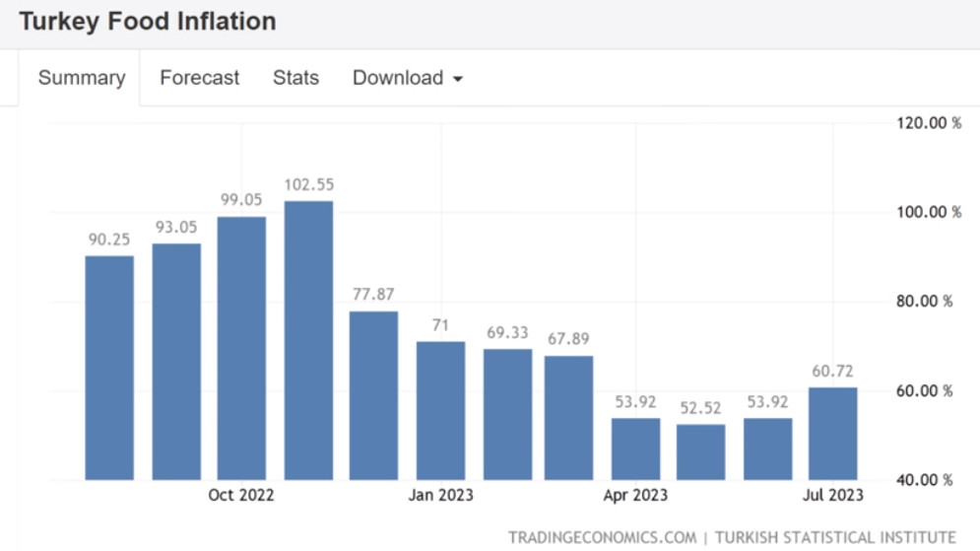Click the 100.00 % axis value
The height and width of the screenshot is (551, 980).
(929, 212)
